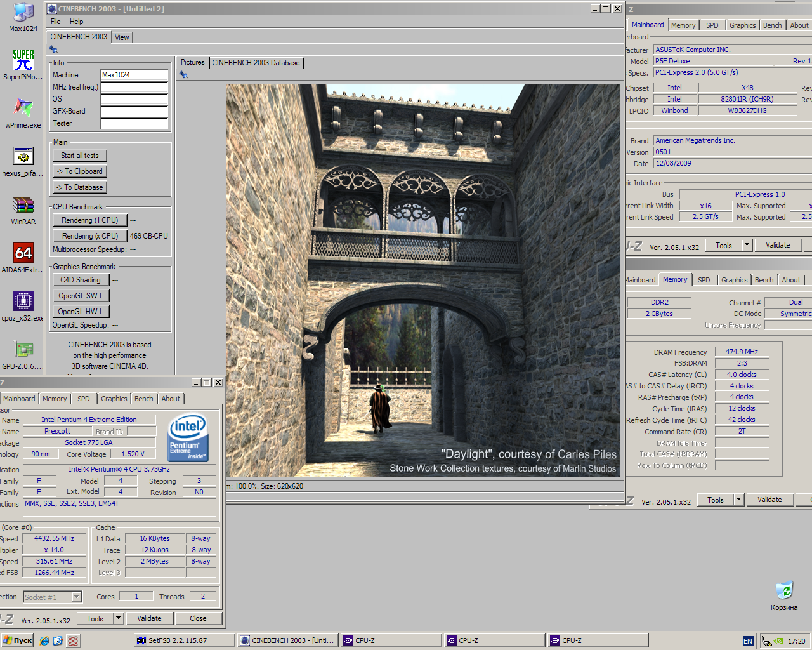Select the SuperPiMod desktop icon
Image resolution: width=812 pixels, height=650 pixels.
[23, 65]
